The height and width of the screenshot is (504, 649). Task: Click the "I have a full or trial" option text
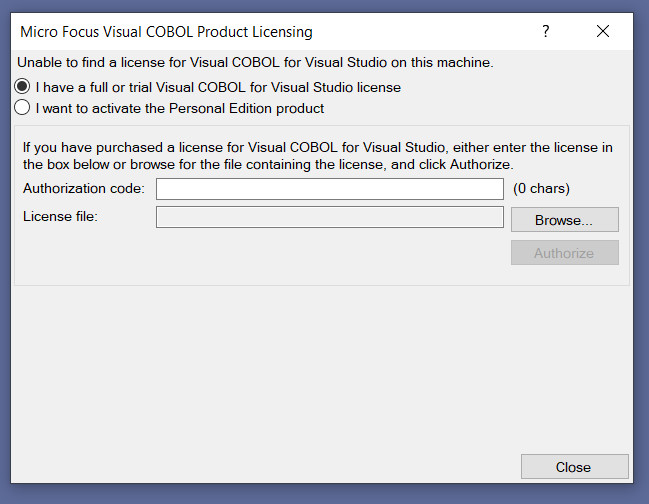[218, 87]
